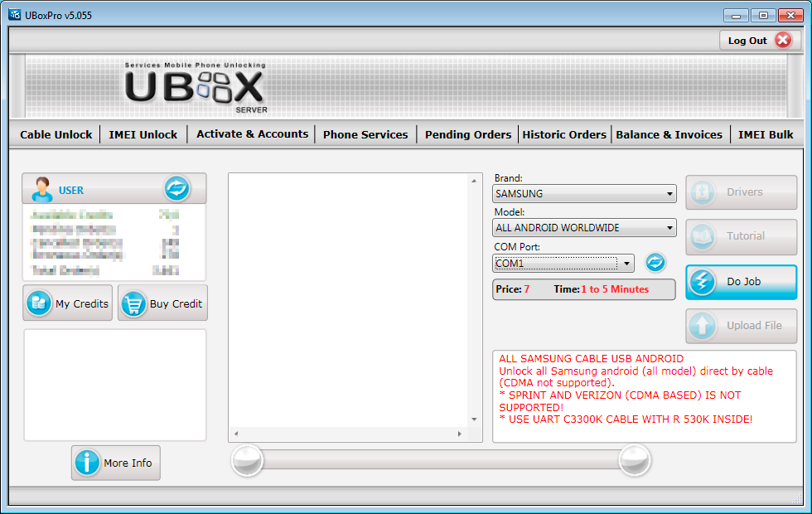
Task: Close the UBoxPro window
Action: [790, 16]
